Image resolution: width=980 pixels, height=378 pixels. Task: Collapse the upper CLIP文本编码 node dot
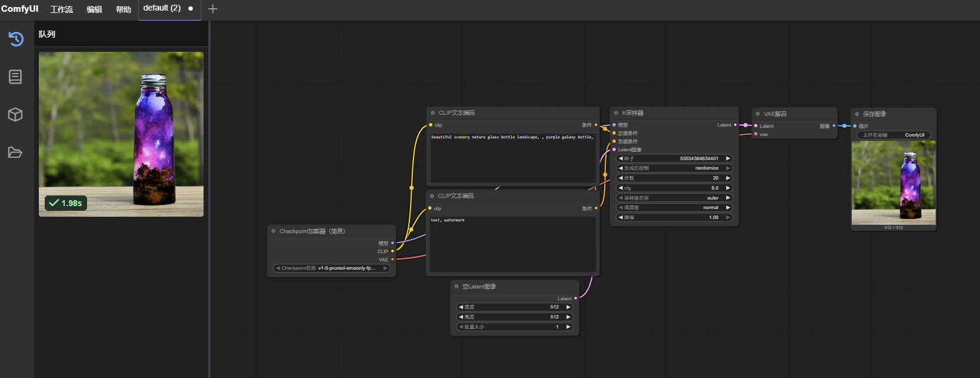(432, 112)
